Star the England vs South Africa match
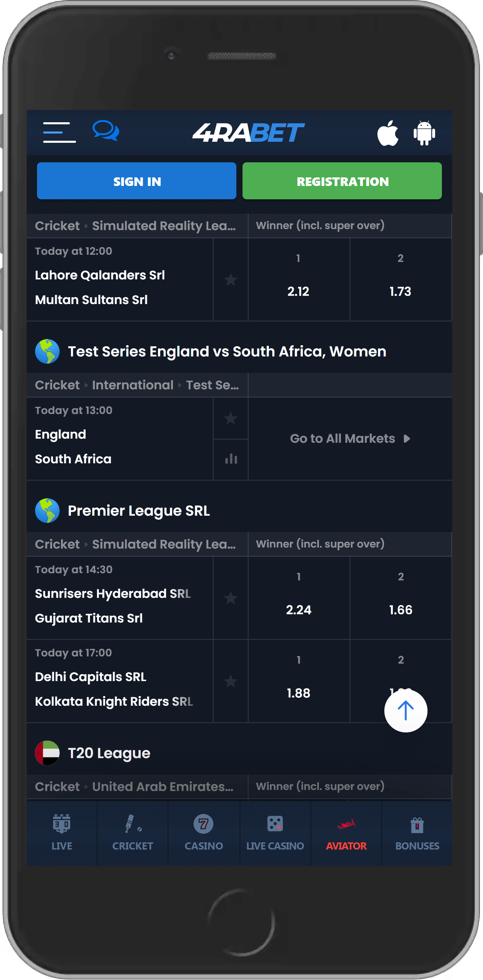This screenshot has width=483, height=980. 231,418
